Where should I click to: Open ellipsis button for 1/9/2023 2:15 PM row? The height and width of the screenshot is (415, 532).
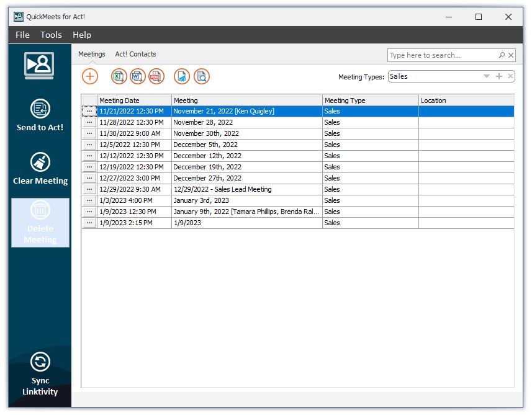[89, 223]
